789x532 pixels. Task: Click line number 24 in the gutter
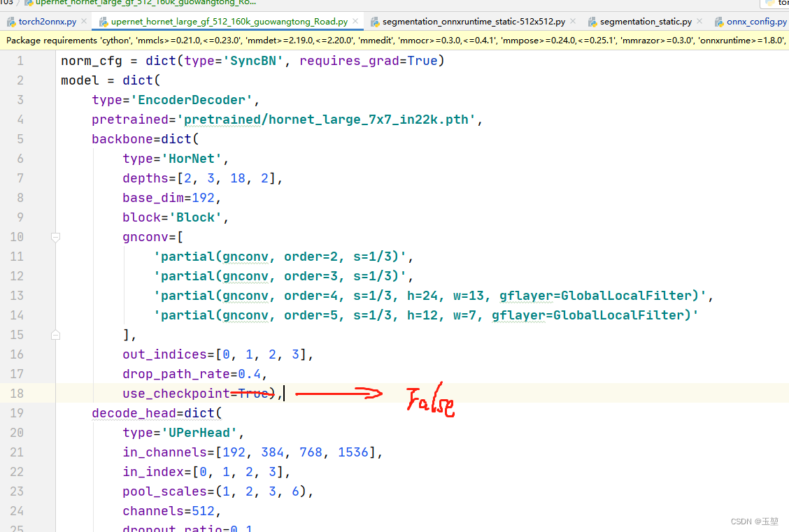tap(17, 511)
